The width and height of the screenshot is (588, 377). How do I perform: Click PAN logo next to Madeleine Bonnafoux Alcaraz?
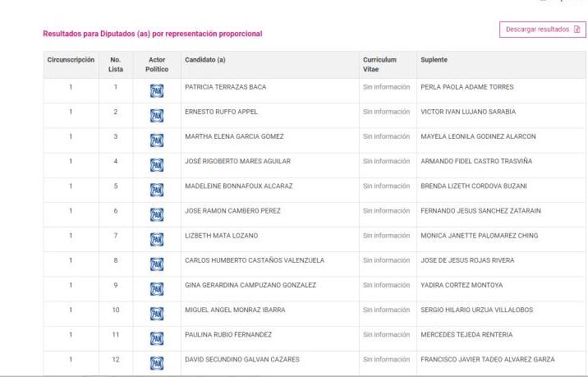(157, 190)
